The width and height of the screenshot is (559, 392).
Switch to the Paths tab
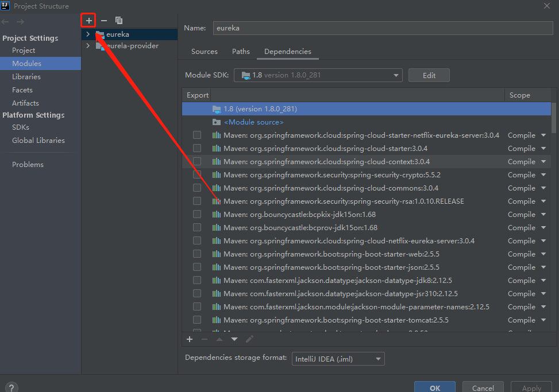241,52
